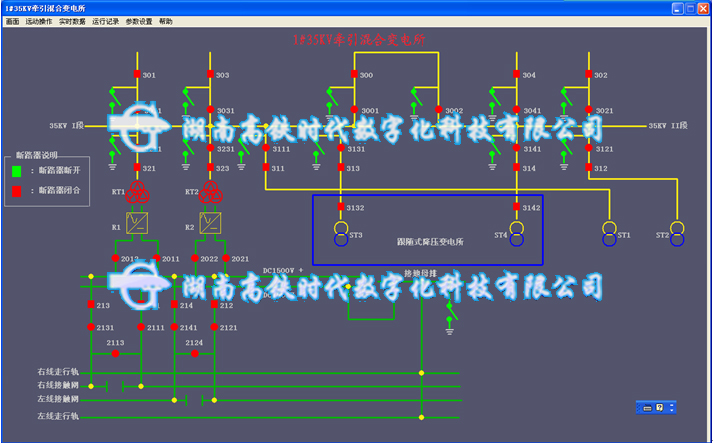Click disconnector 3021
Screen dimensions: 713x443
pos(589,110)
